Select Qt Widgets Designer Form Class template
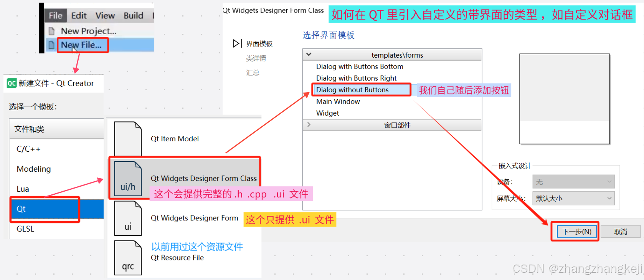Image resolution: width=644 pixels, height=280 pixels. tap(203, 179)
